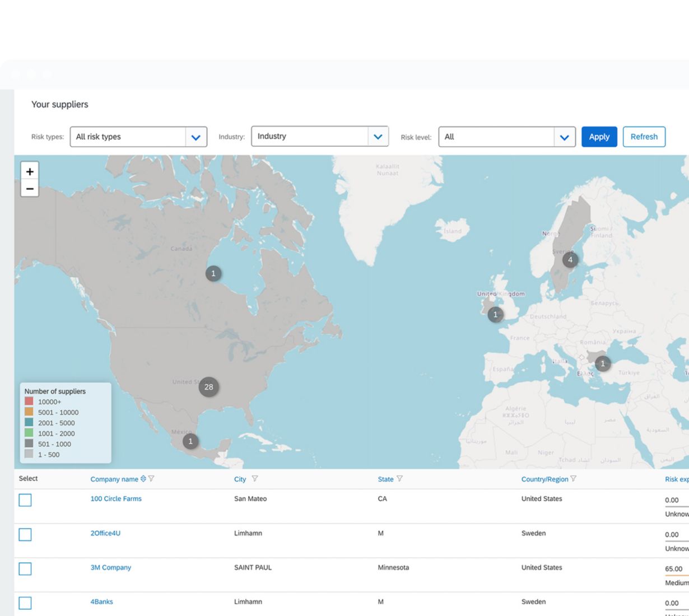Image resolution: width=689 pixels, height=616 pixels.
Task: Expand the Risk level dropdown
Action: coord(564,137)
